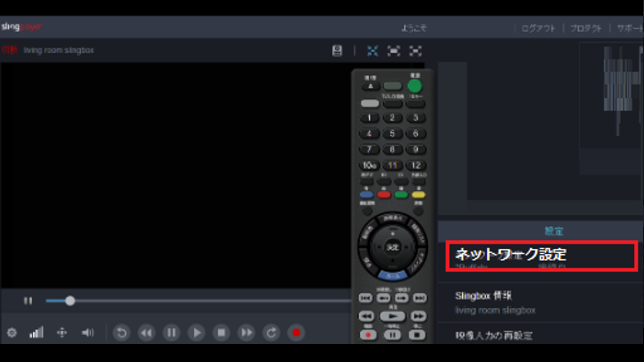644x362 pixels.
Task: Click the play button on the virtual remote
Action: tap(393, 316)
